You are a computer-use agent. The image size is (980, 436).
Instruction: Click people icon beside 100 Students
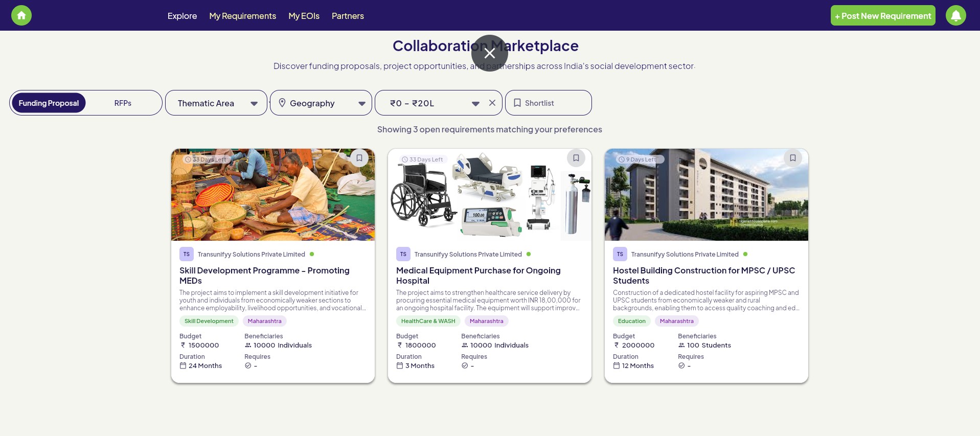point(681,345)
